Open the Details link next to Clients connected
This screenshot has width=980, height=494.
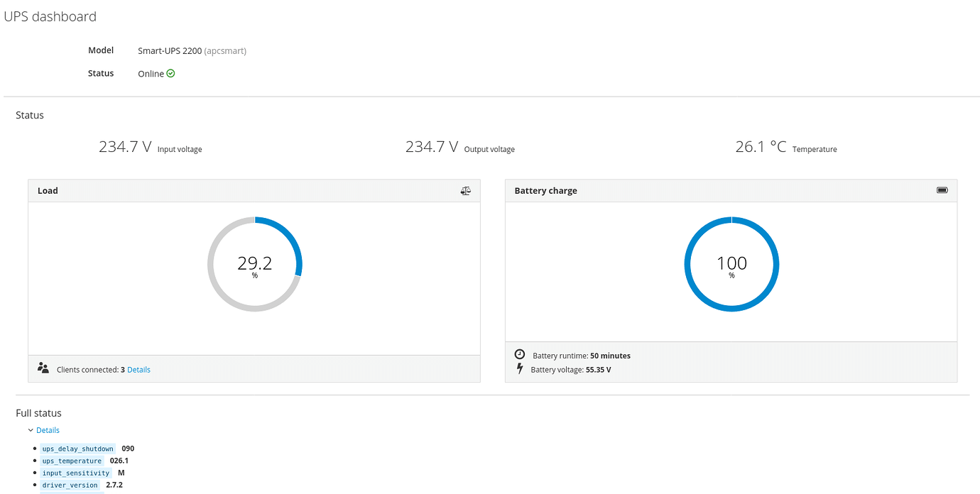[138, 369]
